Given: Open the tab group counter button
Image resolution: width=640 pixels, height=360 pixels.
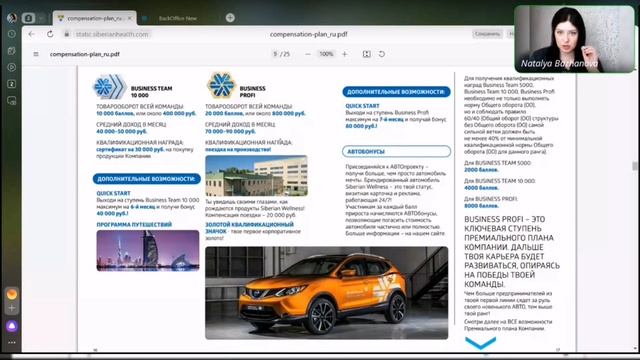Looking at the screenshot, I should [x=29, y=18].
